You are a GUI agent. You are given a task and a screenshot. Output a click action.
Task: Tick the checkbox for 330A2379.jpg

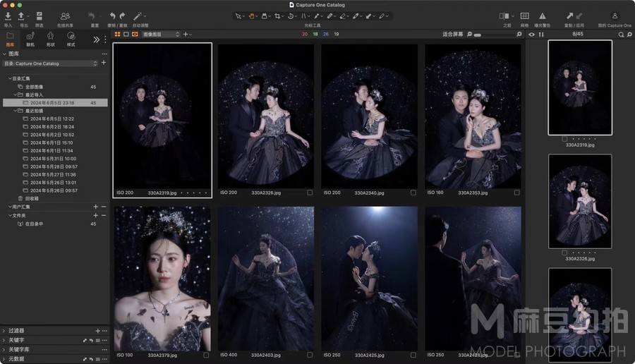pos(206,355)
